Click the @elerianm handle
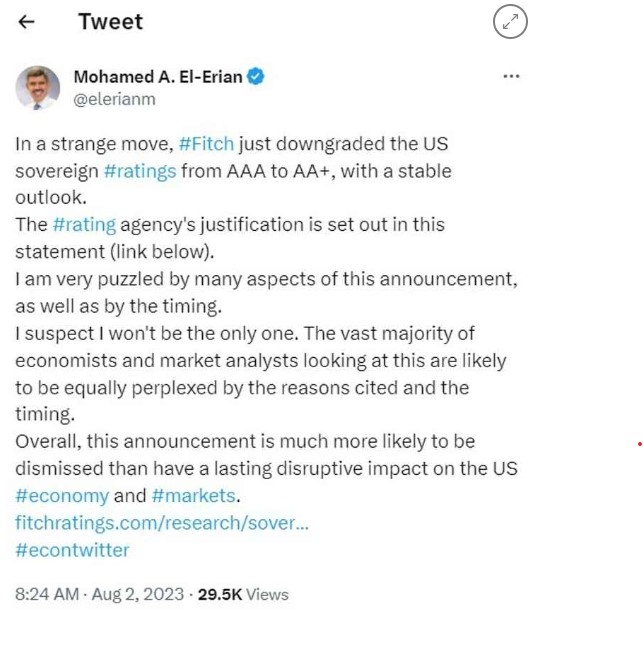The height and width of the screenshot is (648, 643). click(x=114, y=100)
